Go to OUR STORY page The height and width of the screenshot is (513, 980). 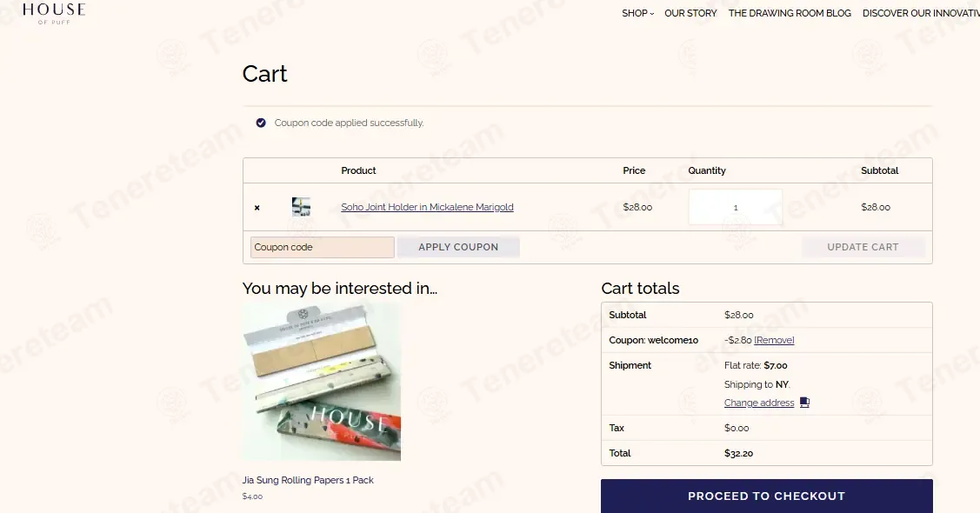tap(690, 13)
